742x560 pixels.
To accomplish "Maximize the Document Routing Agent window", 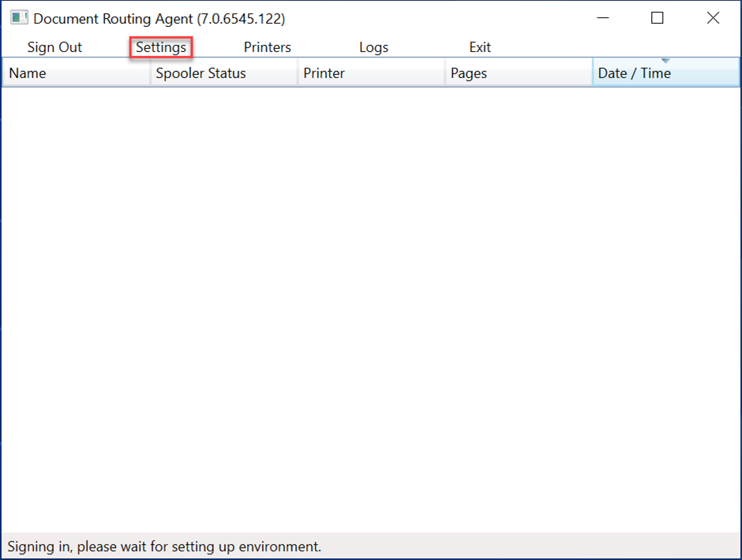I will (657, 17).
